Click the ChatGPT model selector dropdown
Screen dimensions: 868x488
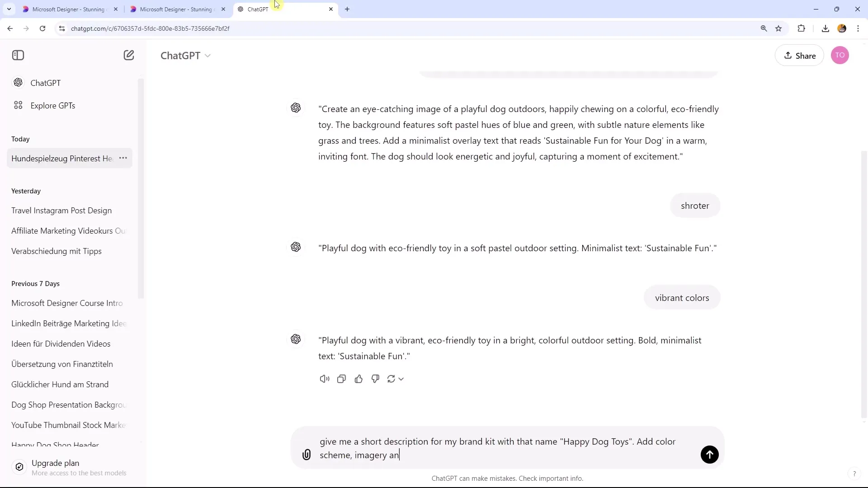pyautogui.click(x=185, y=55)
